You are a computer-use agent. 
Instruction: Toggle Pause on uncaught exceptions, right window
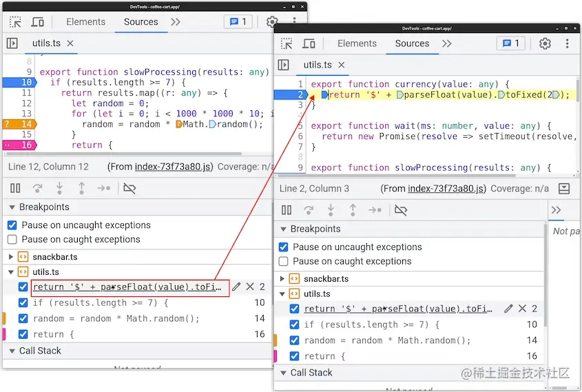[284, 247]
